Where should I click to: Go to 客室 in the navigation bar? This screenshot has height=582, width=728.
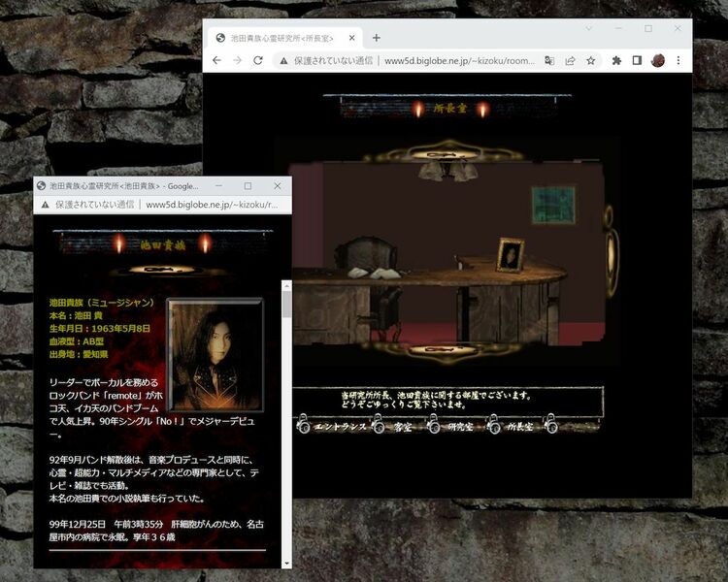[403, 427]
